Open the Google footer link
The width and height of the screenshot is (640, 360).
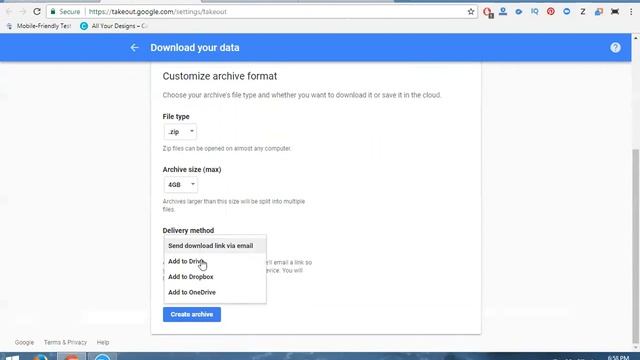pyautogui.click(x=24, y=342)
